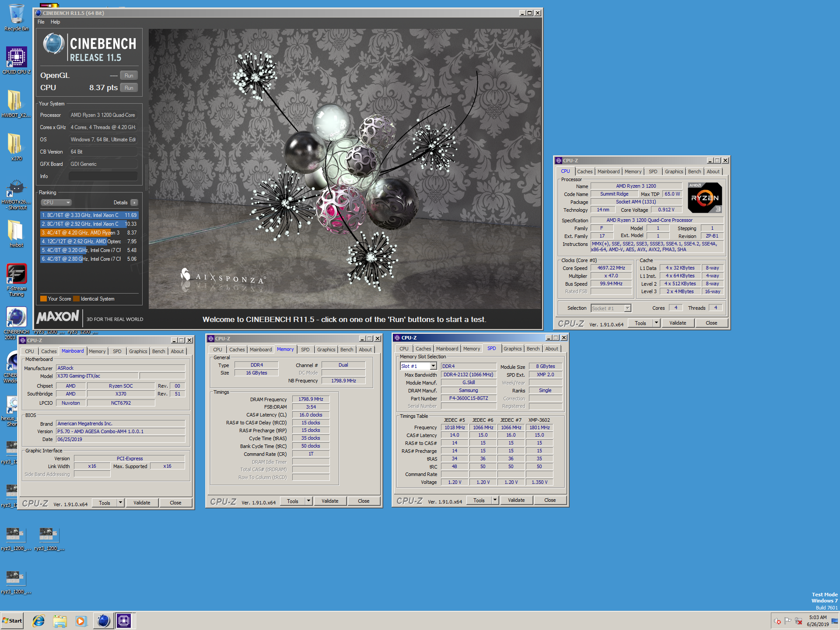Switch to Cinebench via taskbar icon
The height and width of the screenshot is (630, 840).
click(103, 621)
